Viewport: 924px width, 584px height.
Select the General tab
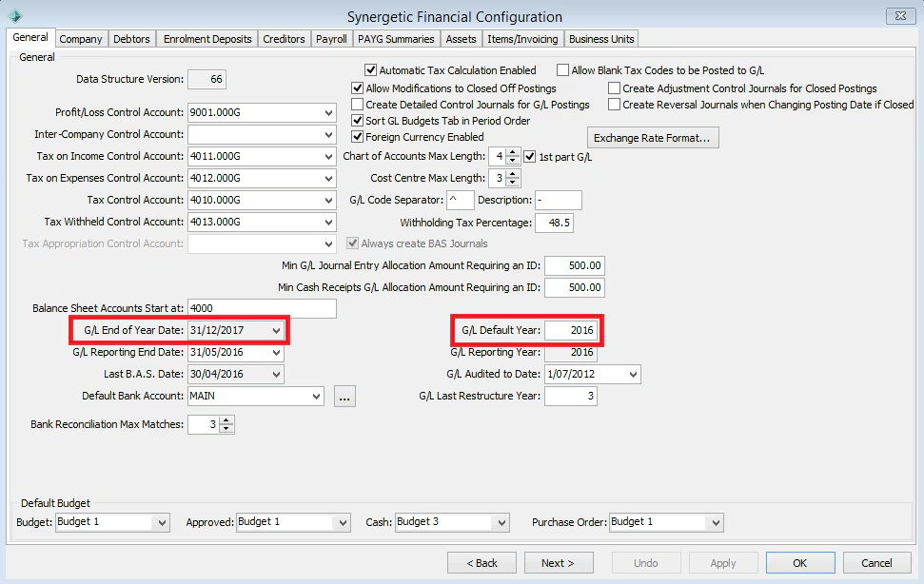pyautogui.click(x=30, y=37)
